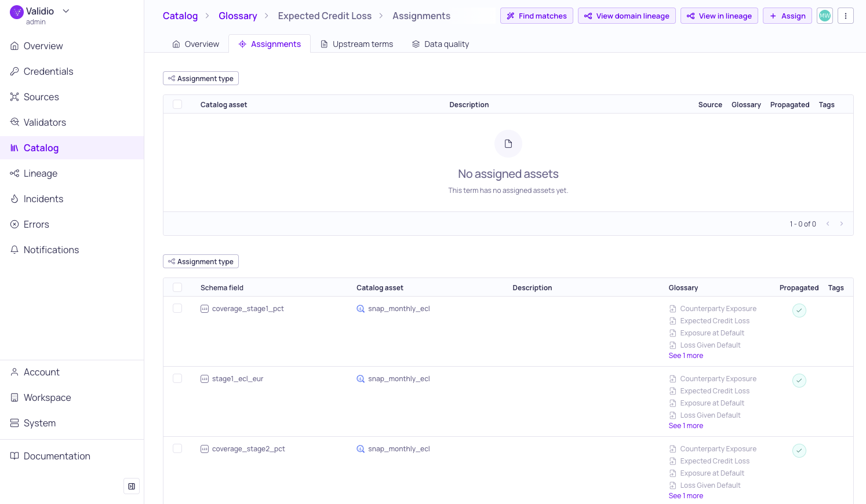This screenshot has height=504, width=866.
Task: Click the previous page arrow in pagination
Action: pyautogui.click(x=828, y=224)
